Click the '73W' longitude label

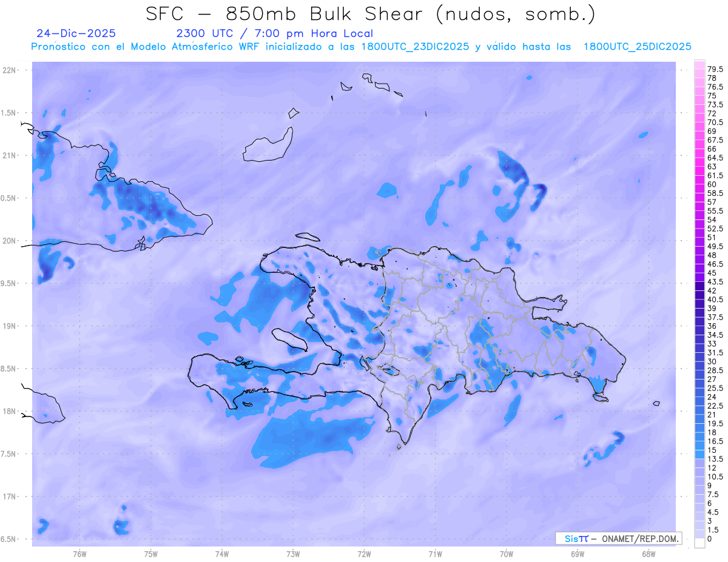tap(293, 554)
